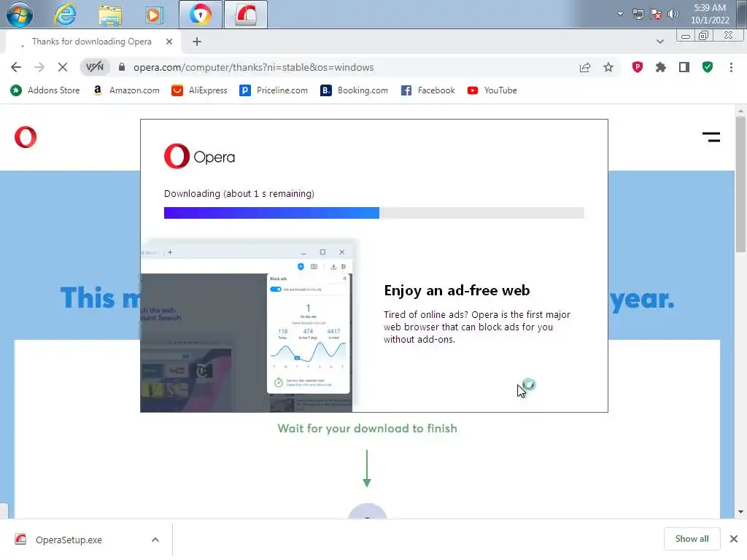Viewport: 747px width, 560px height.
Task: Open the red Privacy Guard shield extension
Action: pyautogui.click(x=638, y=67)
